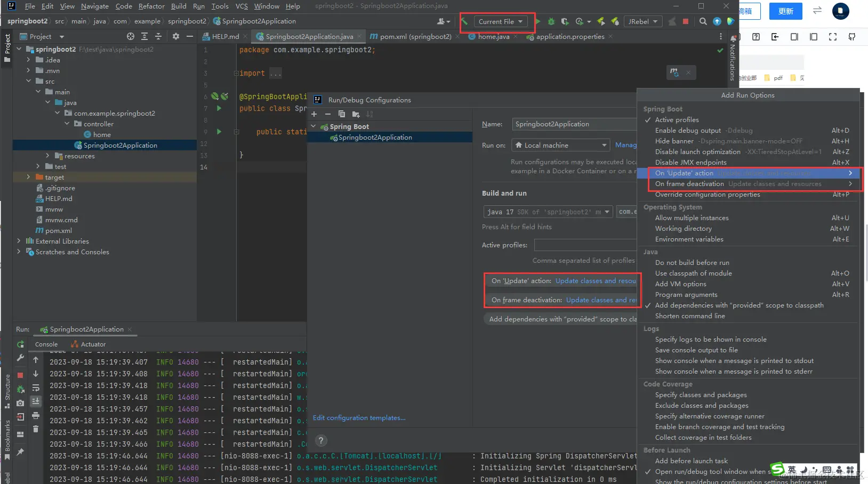Click the Manage targets link

coord(626,145)
